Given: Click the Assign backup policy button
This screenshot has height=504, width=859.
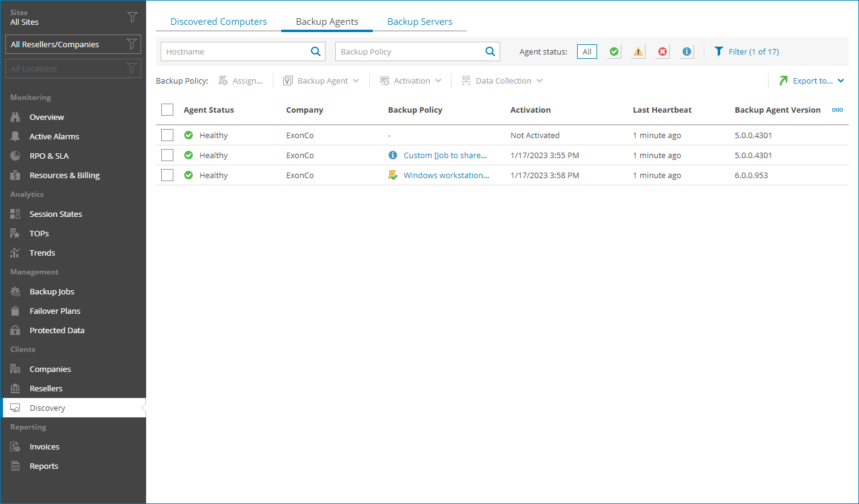Looking at the screenshot, I should (x=241, y=81).
